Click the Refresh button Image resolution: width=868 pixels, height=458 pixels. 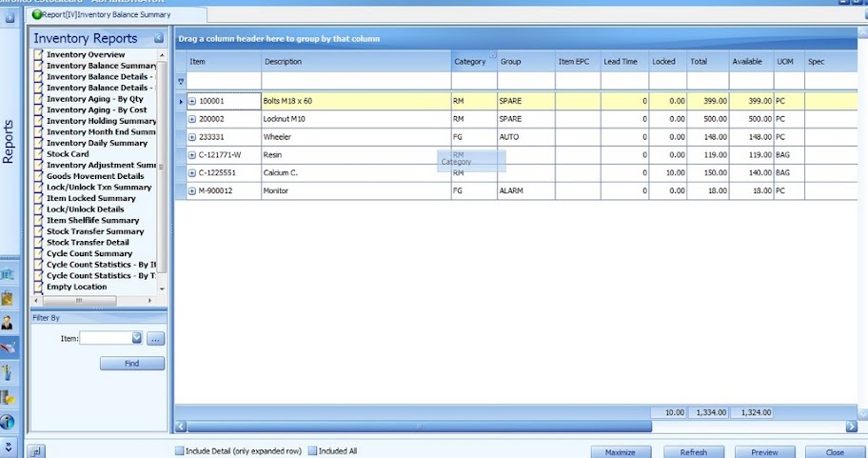694,452
